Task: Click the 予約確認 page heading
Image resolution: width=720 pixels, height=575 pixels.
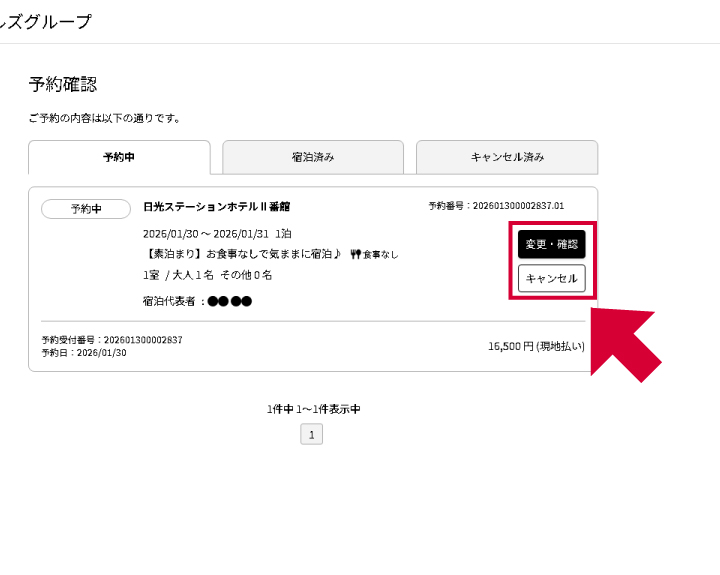Action: (x=63, y=84)
